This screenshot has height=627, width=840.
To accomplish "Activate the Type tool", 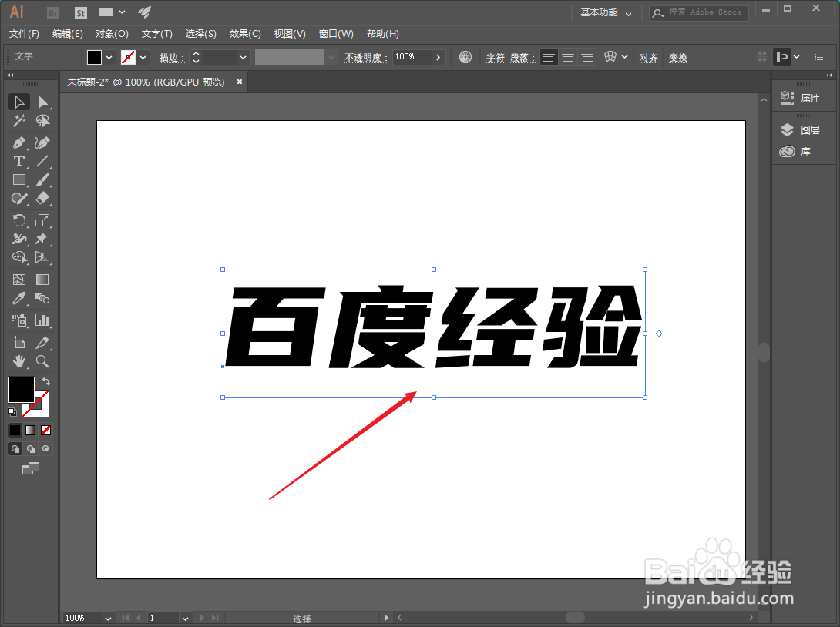I will coord(18,161).
